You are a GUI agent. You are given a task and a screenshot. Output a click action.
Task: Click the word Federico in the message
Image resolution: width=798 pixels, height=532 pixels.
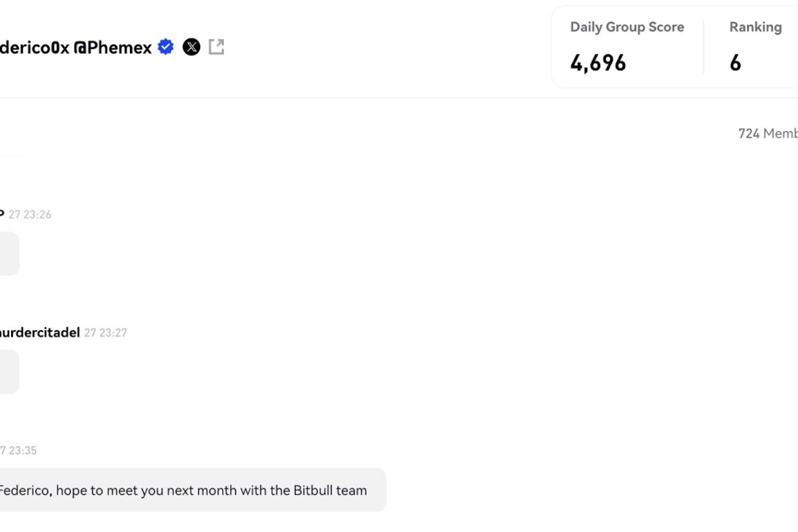click(26, 491)
